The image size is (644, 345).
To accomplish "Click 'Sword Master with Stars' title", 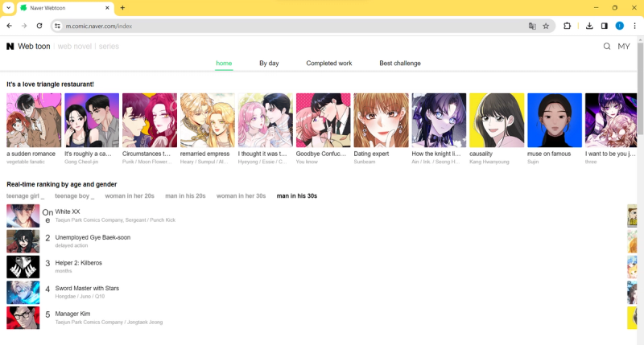I will point(87,289).
